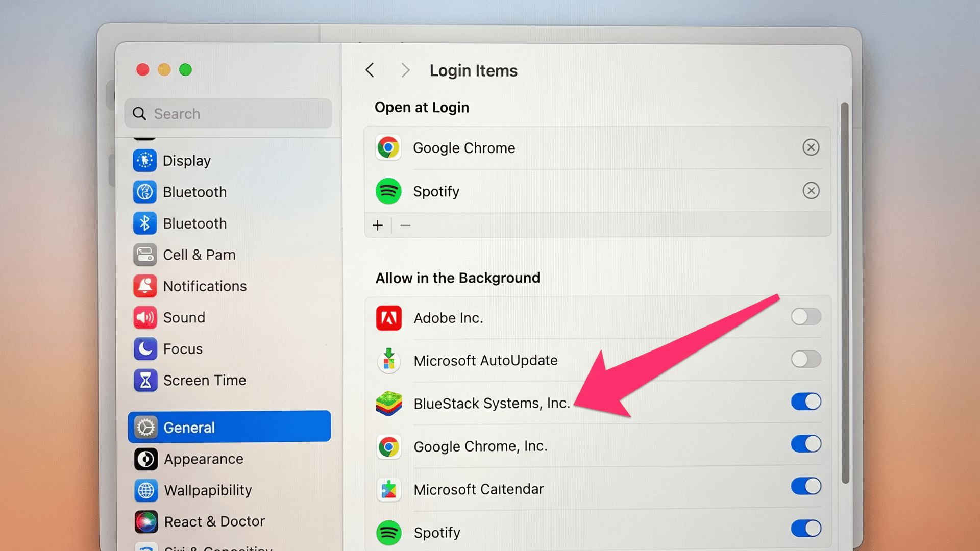Add a login item with plus button

tap(378, 226)
